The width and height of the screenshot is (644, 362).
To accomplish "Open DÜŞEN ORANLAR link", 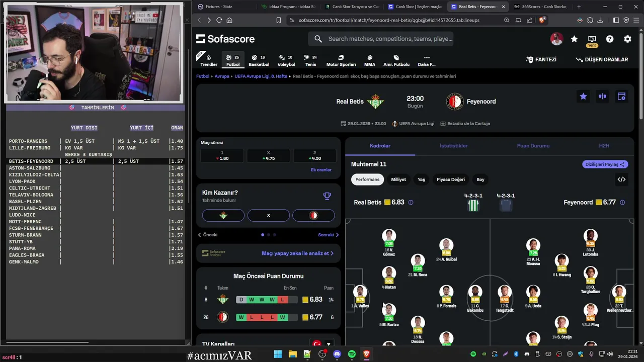I will pyautogui.click(x=602, y=59).
